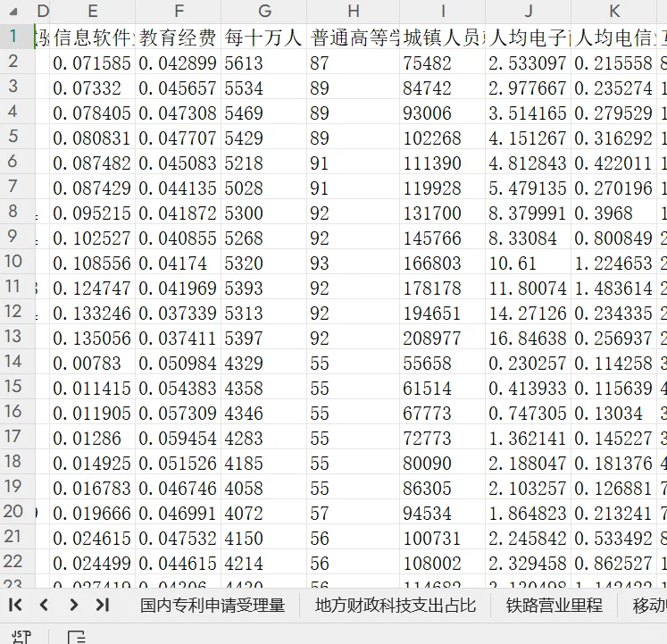The image size is (667, 644).
Task: Open the 国内专利申请受理量 sheet tab
Action: [213, 605]
